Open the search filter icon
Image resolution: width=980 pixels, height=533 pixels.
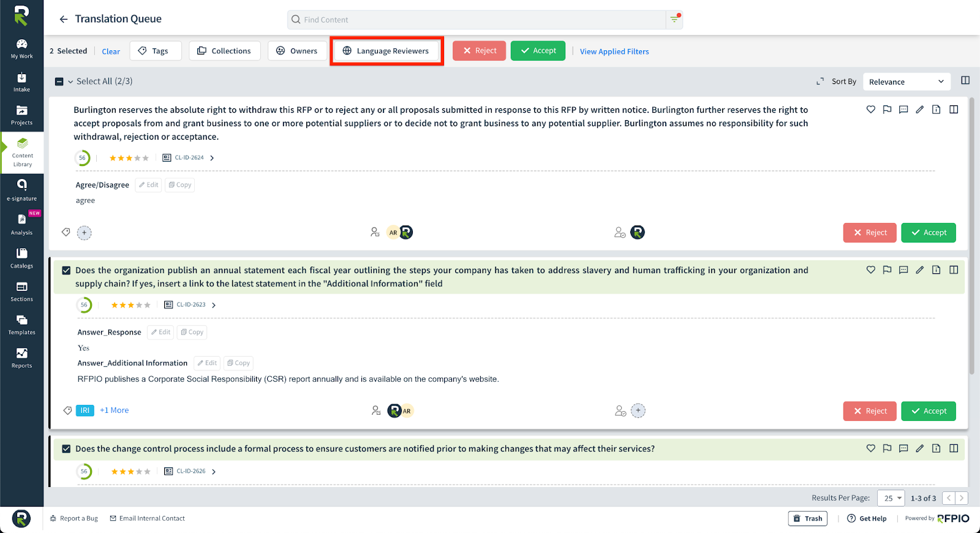click(x=674, y=20)
